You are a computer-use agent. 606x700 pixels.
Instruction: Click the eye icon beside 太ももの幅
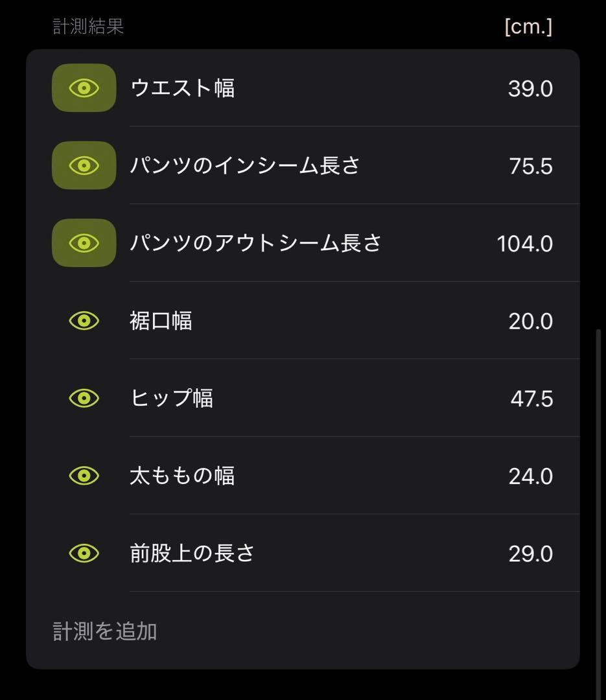[x=84, y=476]
